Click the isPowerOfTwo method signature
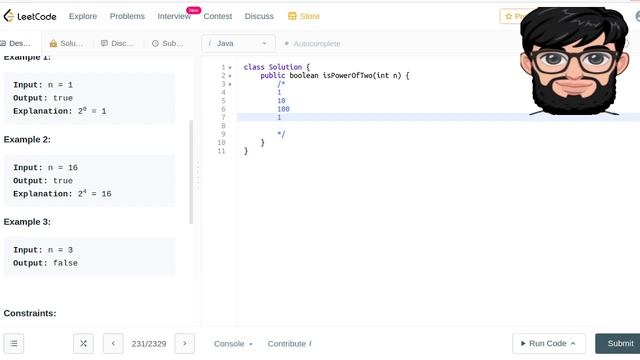 pyautogui.click(x=335, y=76)
